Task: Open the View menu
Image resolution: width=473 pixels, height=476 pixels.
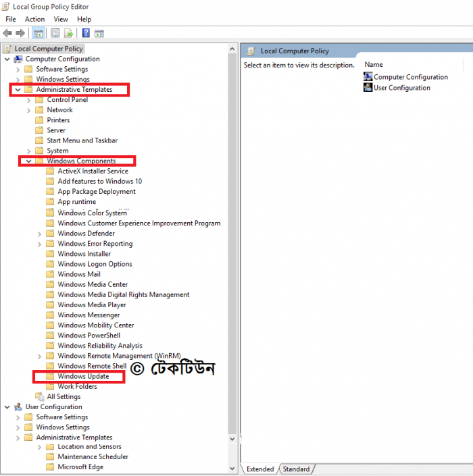Action: 61,19
